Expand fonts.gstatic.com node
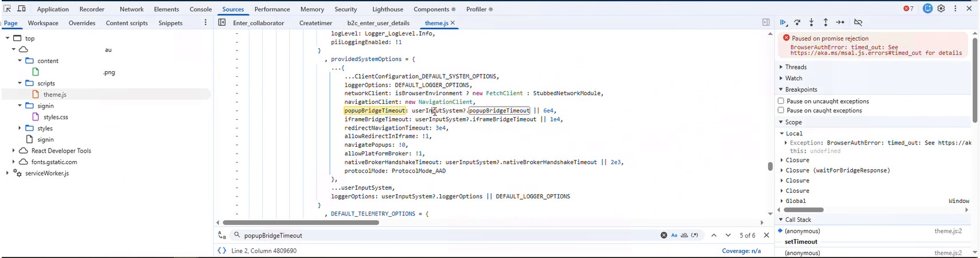Viewport: 980px width, 258px height. (13, 162)
